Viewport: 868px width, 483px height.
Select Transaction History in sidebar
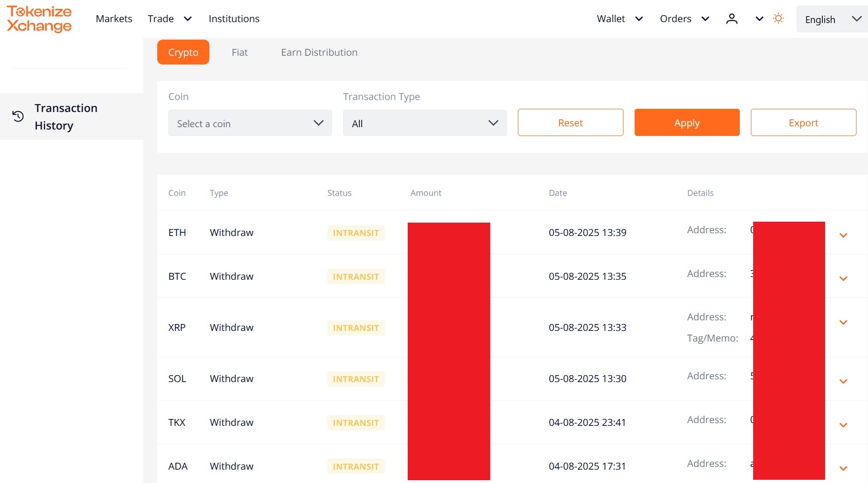pyautogui.click(x=71, y=117)
